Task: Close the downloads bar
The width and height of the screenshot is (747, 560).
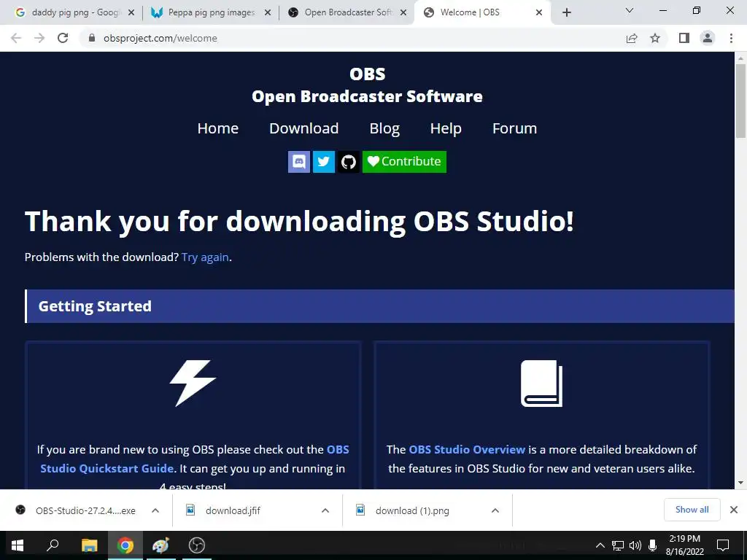Action: point(734,510)
